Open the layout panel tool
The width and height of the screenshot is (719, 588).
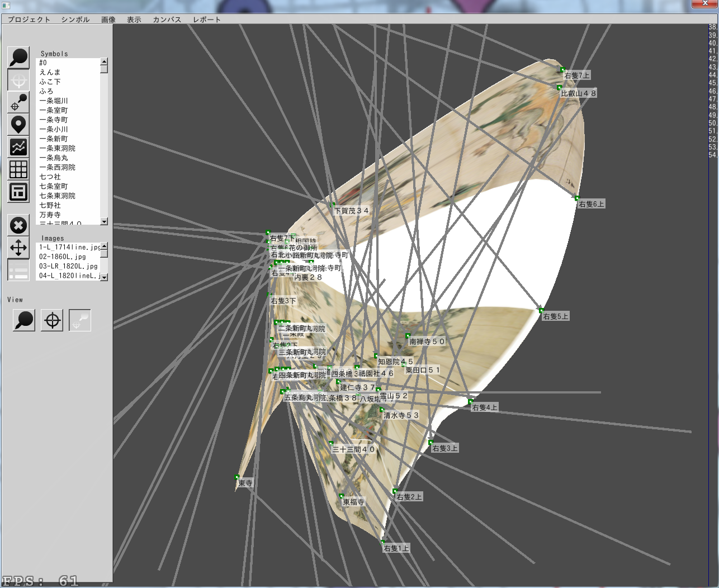pyautogui.click(x=18, y=192)
